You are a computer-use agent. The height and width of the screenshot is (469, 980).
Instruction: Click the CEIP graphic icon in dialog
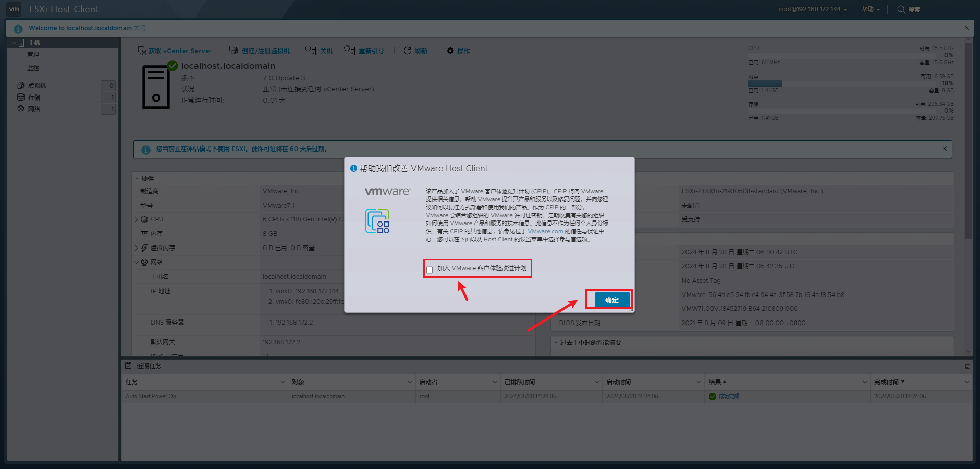point(377,221)
